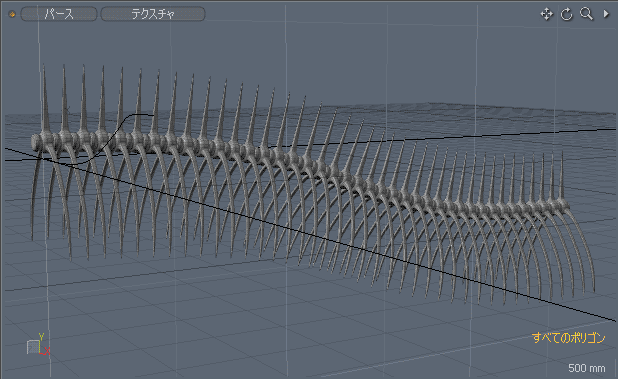Select the zoom magnifier icon
The height and width of the screenshot is (379, 618).
pyautogui.click(x=586, y=14)
